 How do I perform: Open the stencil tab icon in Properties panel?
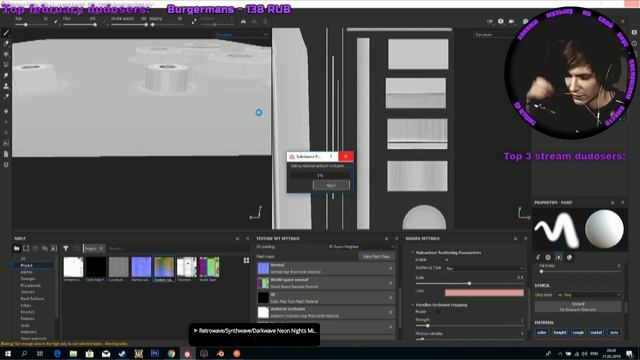(x=559, y=257)
